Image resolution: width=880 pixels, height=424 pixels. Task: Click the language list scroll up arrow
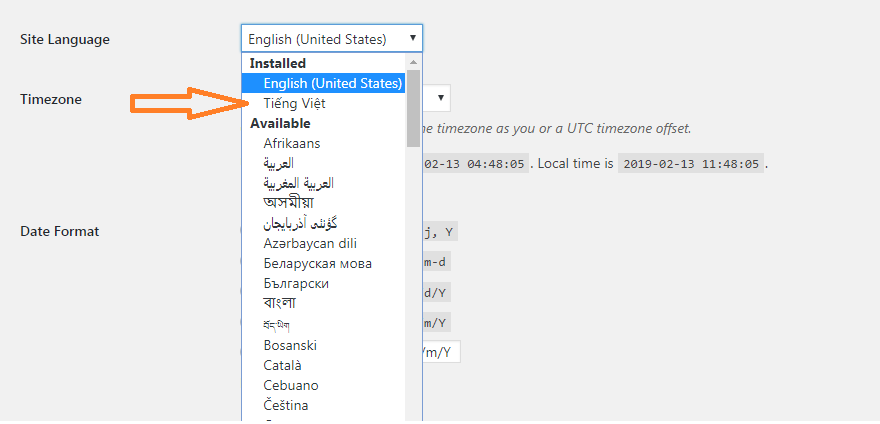414,62
